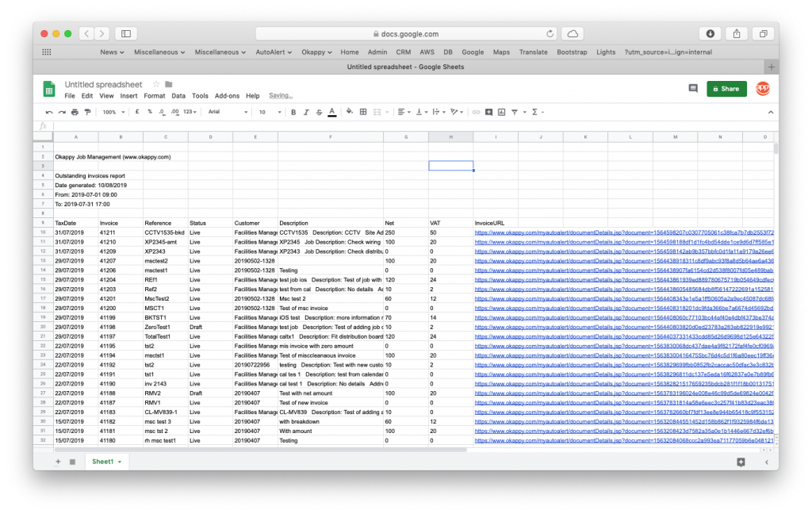Insert a chart from the toolbar
812x514 pixels.
click(x=502, y=112)
